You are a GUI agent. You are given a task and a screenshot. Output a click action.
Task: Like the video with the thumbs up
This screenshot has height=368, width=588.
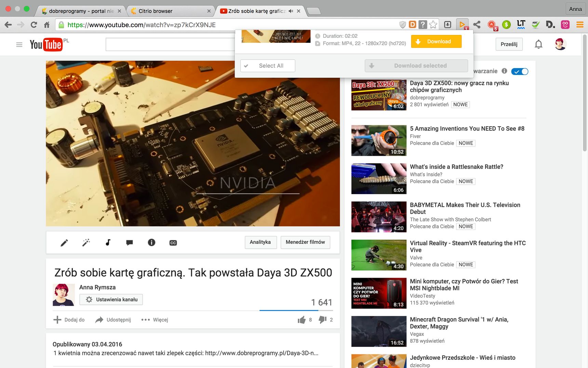point(302,320)
